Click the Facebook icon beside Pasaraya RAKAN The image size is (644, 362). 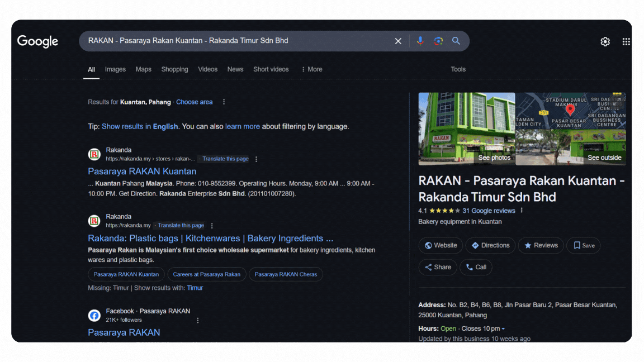pos(94,315)
